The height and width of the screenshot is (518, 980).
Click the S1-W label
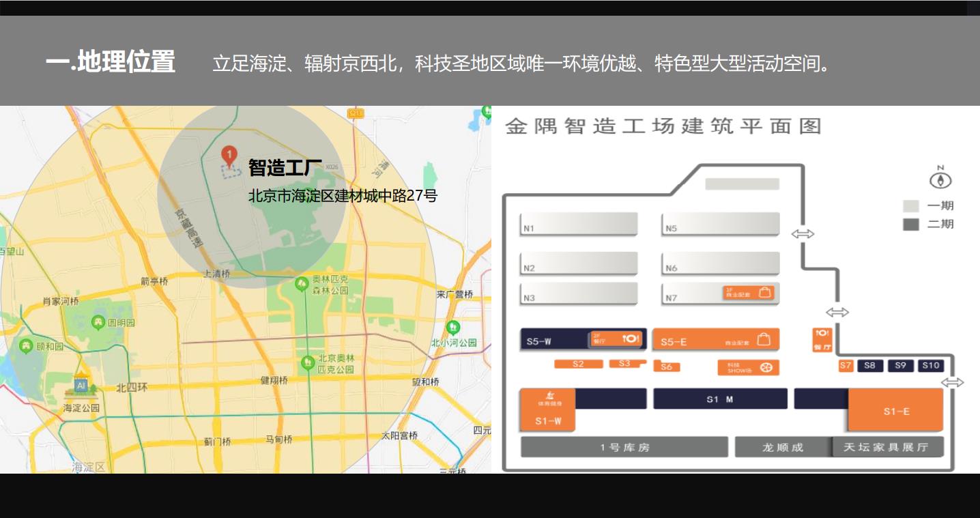click(548, 421)
